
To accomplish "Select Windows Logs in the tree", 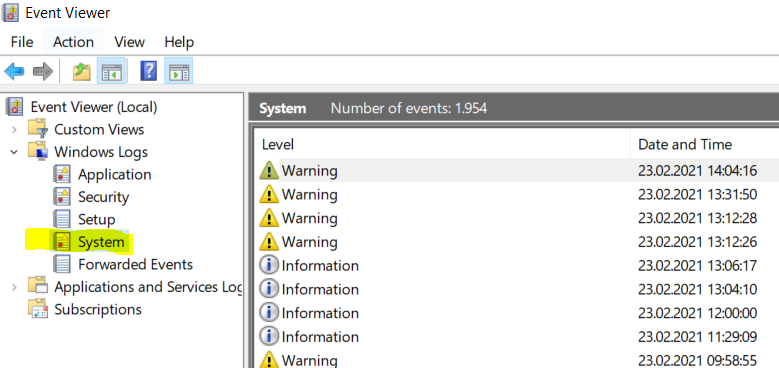I will (x=101, y=151).
